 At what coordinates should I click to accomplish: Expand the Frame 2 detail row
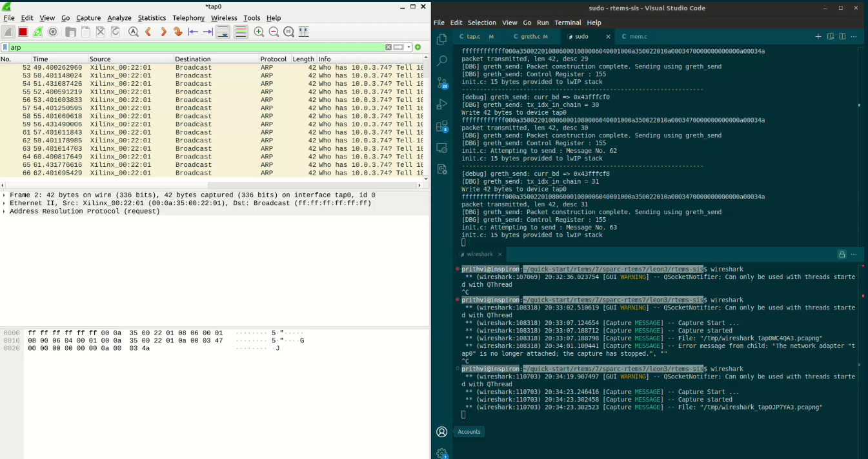[5, 195]
